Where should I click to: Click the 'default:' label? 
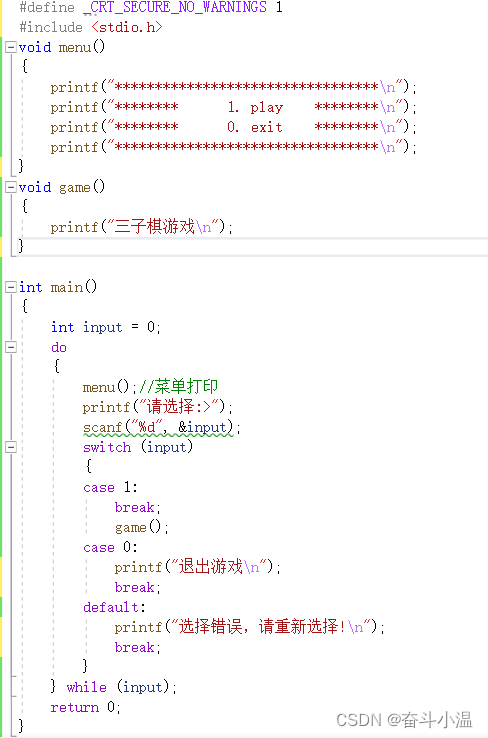coord(114,607)
